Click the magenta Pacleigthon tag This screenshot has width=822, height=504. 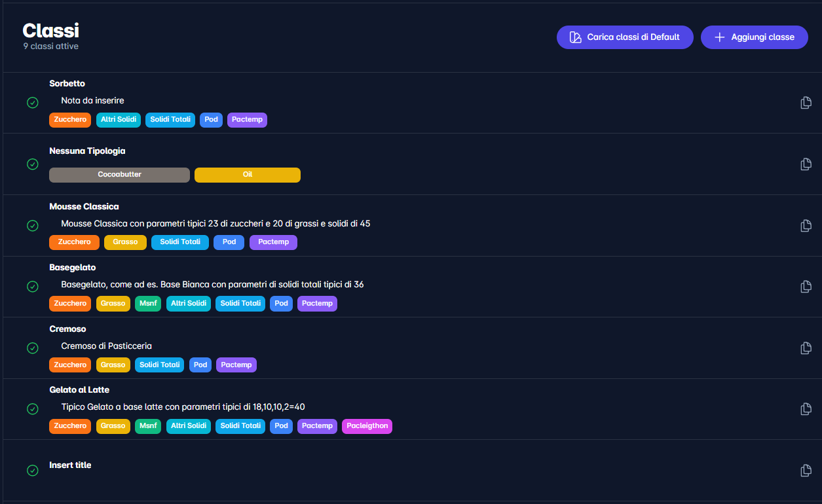click(367, 426)
